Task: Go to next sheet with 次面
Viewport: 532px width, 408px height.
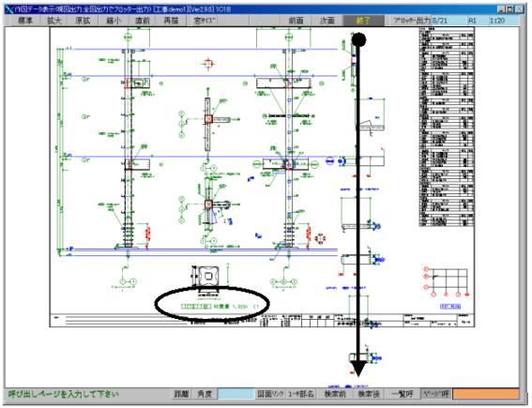Action: (327, 21)
